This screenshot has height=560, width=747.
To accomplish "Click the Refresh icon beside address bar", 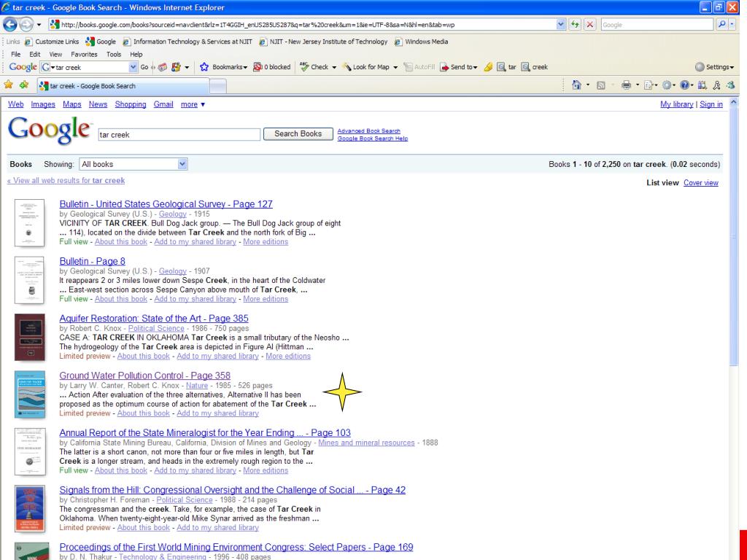I will coord(575,24).
